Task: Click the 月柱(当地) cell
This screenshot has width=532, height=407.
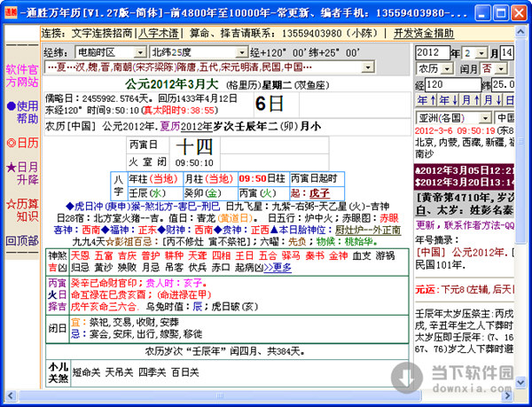Action: (x=210, y=179)
